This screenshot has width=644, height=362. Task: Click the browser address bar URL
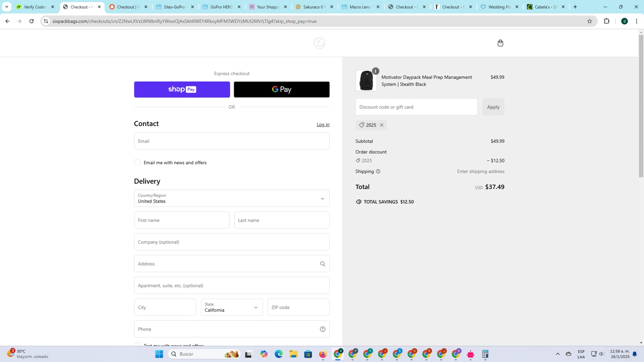pyautogui.click(x=185, y=21)
